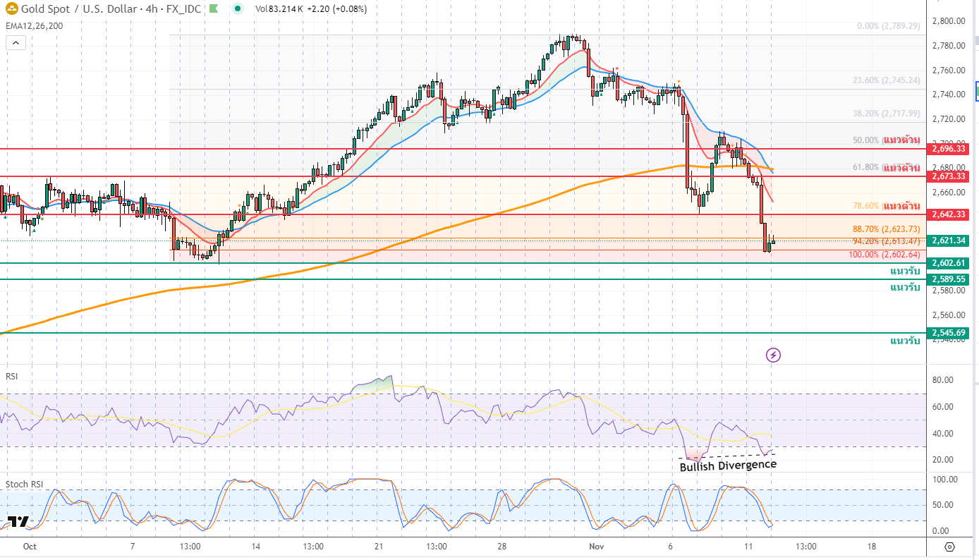Image resolution: width=979 pixels, height=560 pixels.
Task: Select the RSI indicator label
Action: click(x=11, y=377)
